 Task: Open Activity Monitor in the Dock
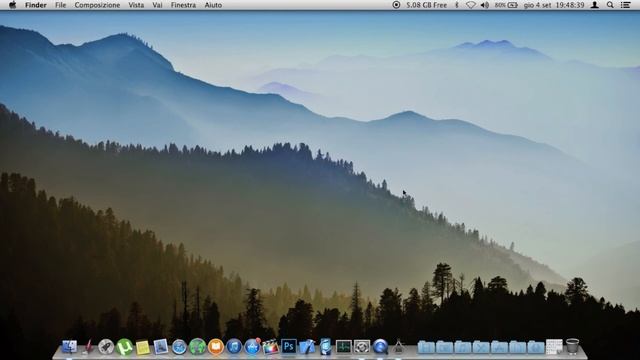coord(344,347)
